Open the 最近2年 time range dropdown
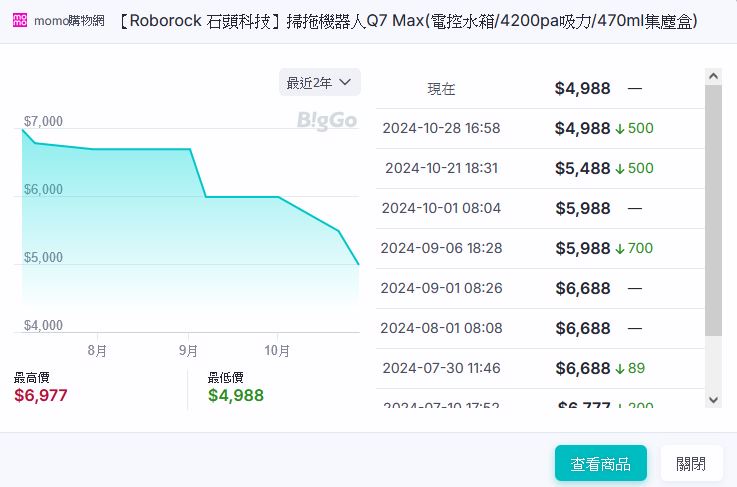Screen dimensions: 737x487 coord(319,82)
